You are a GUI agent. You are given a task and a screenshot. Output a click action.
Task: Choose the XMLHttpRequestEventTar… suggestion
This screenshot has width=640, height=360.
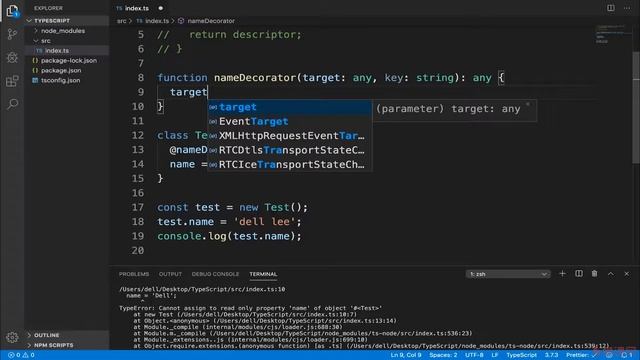click(289, 136)
